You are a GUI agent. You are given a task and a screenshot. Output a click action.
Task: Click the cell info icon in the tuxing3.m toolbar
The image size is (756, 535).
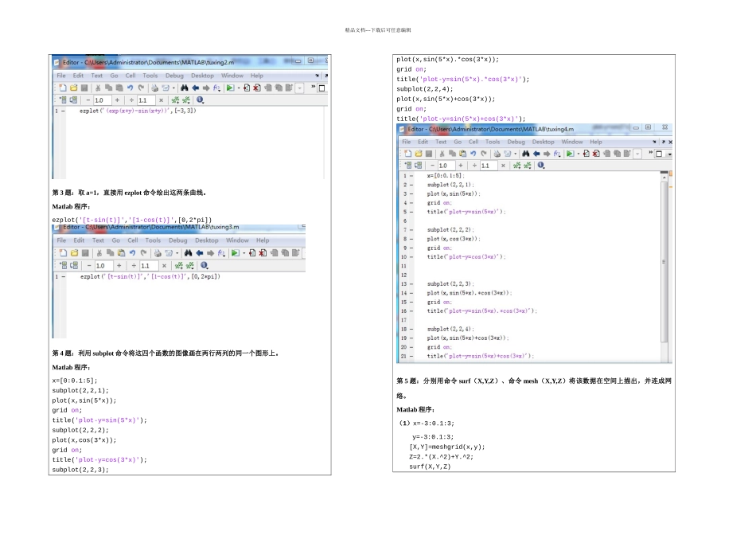pyautogui.click(x=205, y=265)
